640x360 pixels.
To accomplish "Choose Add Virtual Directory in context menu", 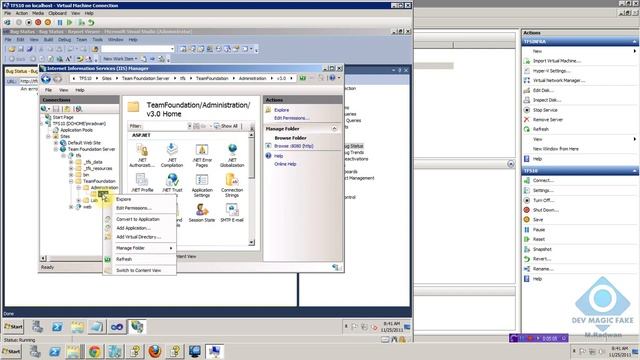I will [140, 237].
